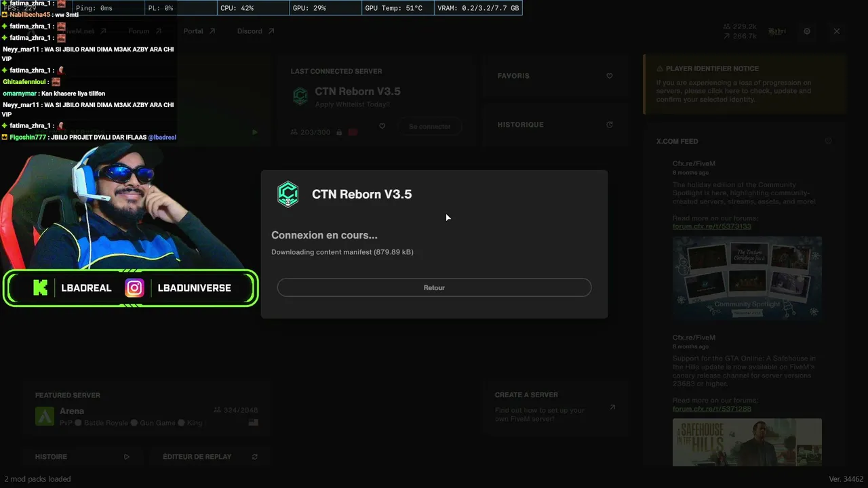Click the Kick logo in the stream overlay

(x=40, y=288)
